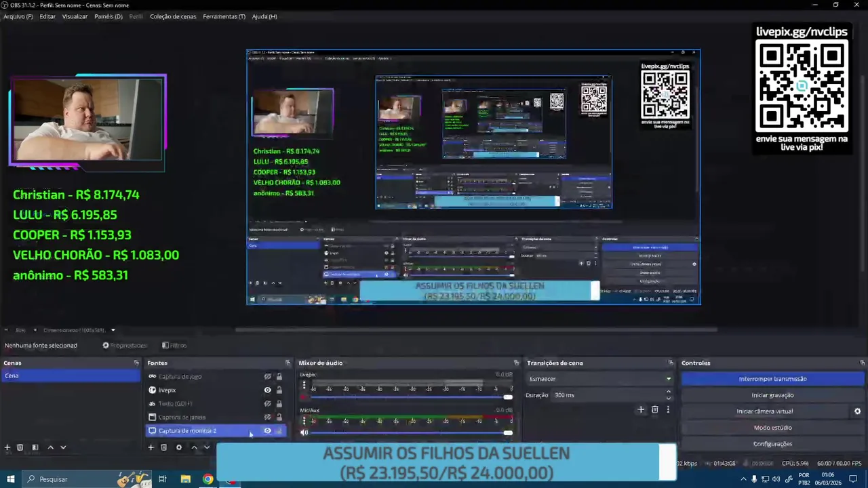
Task: Open Task View on the taskbar
Action: point(163,479)
